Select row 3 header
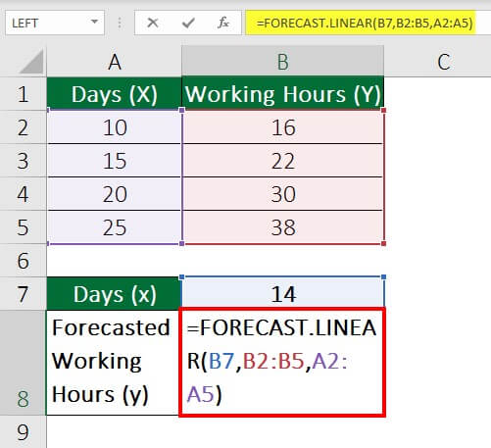 (x=23, y=161)
